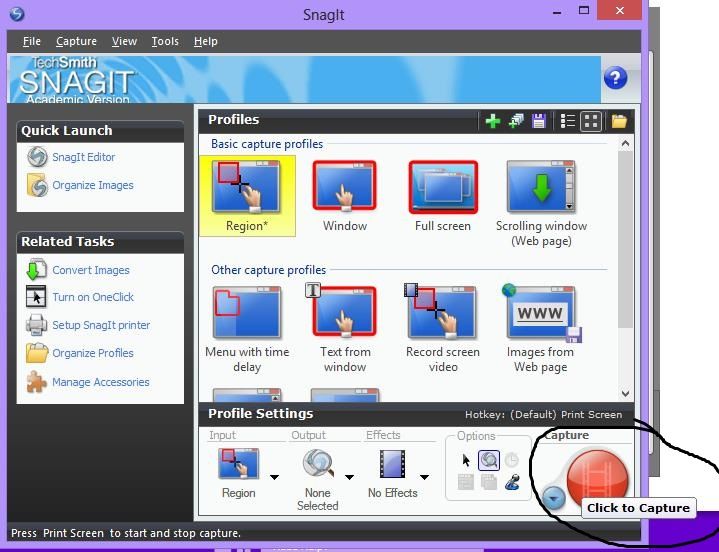Click the Output None Selected magnifier icon
Viewport: 719px width, 552px height.
click(x=318, y=464)
